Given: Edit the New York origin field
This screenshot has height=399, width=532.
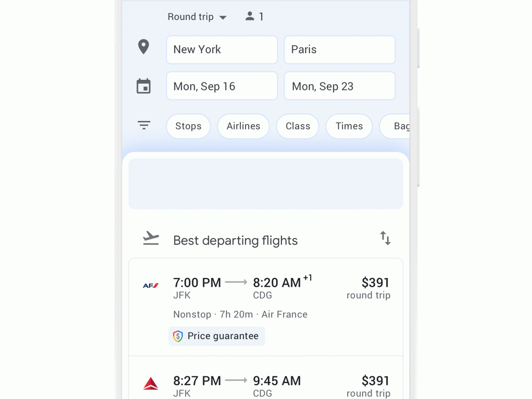Looking at the screenshot, I should tap(222, 50).
